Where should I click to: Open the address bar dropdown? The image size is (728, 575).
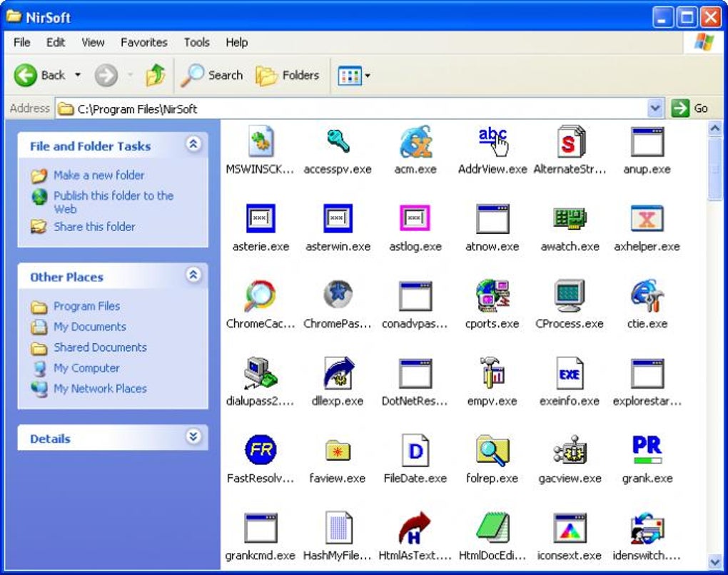point(654,108)
